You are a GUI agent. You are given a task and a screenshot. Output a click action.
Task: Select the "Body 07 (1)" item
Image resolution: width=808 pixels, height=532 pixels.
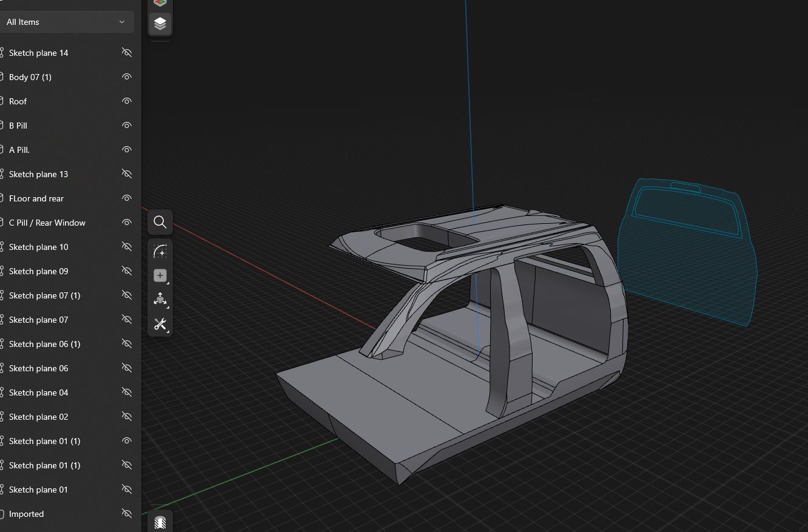tap(30, 77)
